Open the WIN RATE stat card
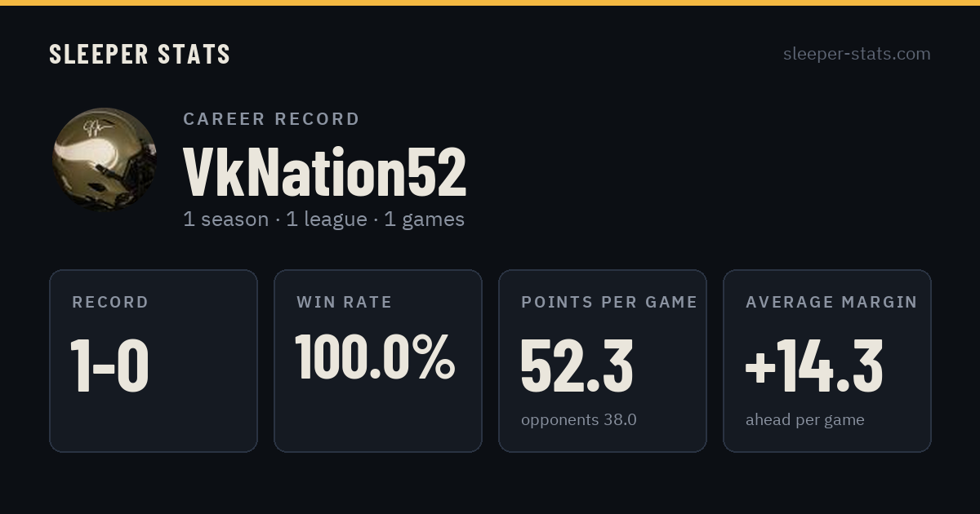Image resolution: width=980 pixels, height=514 pixels. coord(378,361)
